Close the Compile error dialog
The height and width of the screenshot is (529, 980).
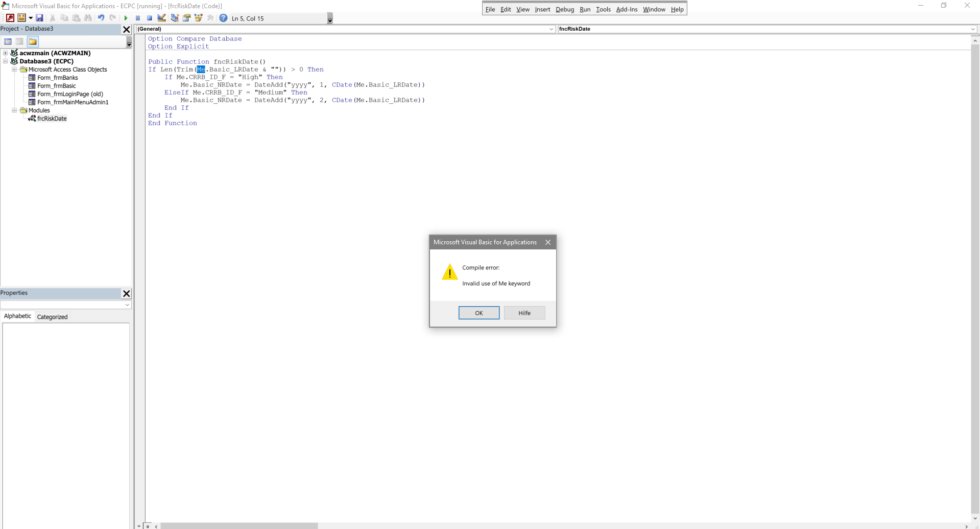click(548, 242)
